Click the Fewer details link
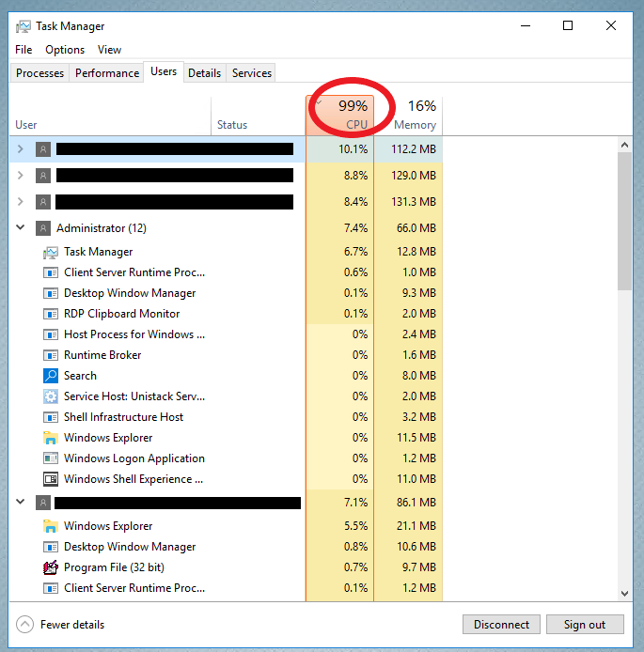Image resolution: width=644 pixels, height=652 pixels. (x=72, y=625)
